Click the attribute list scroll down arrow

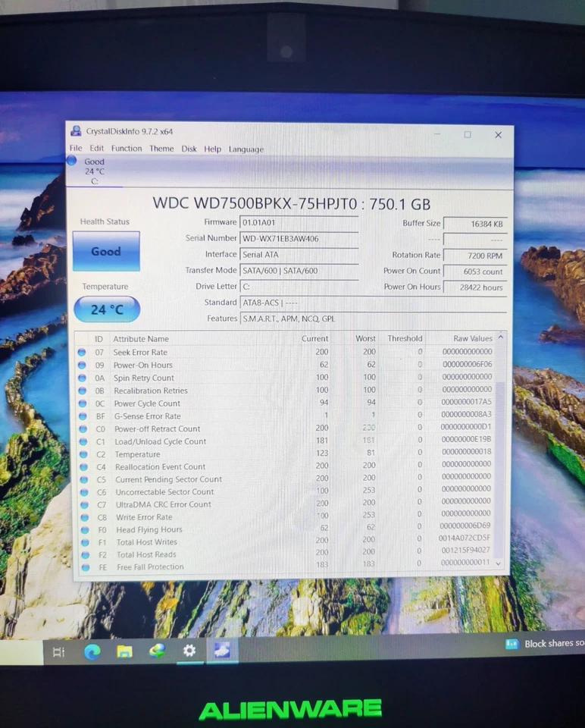499,563
